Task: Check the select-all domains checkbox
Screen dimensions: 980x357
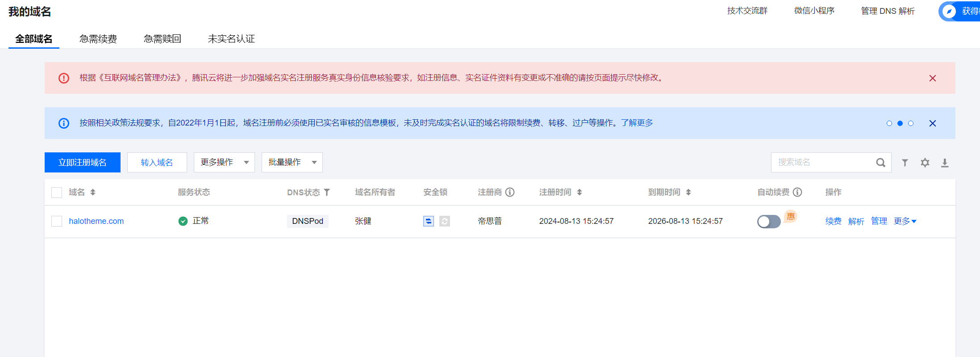Action: [57, 193]
